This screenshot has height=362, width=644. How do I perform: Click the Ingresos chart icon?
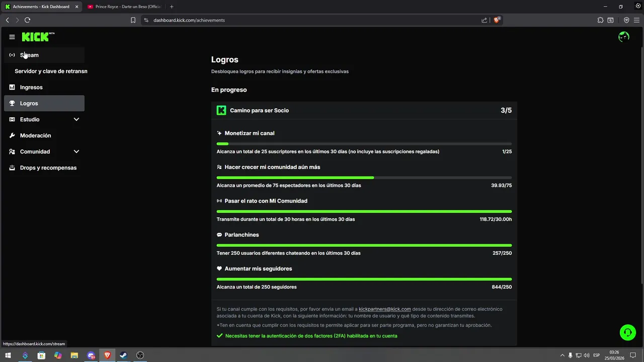12,87
